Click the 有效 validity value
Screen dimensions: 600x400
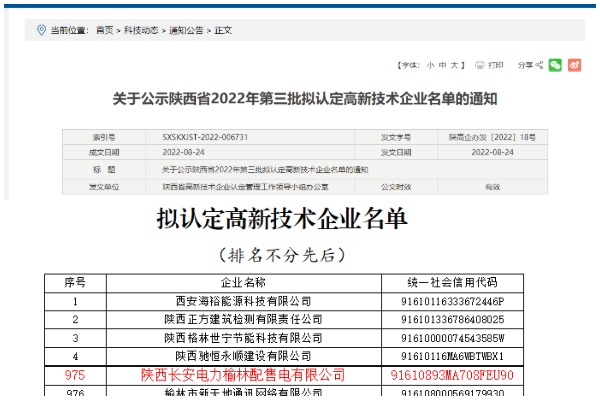(492, 187)
